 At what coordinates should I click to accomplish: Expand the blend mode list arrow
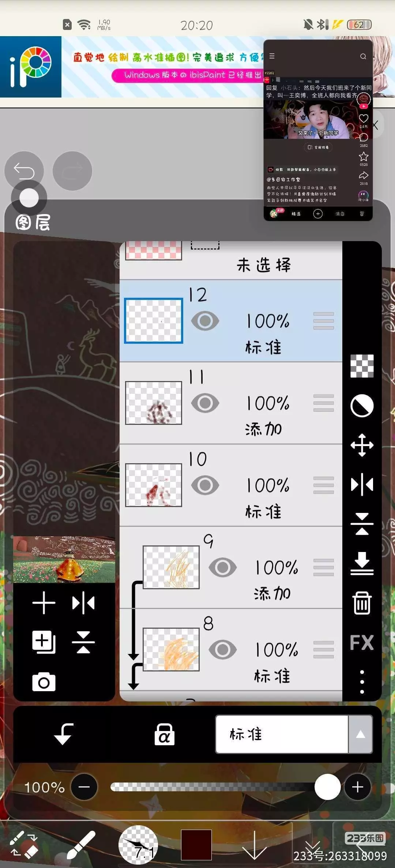point(361,734)
